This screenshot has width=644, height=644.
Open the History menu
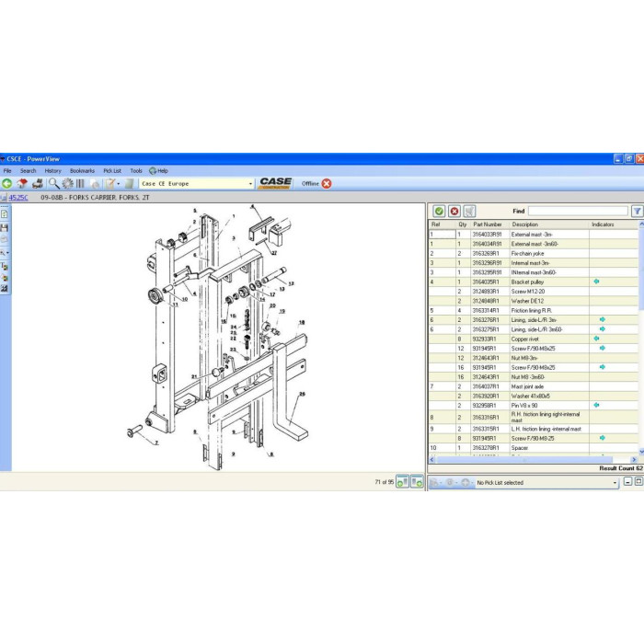pos(53,171)
